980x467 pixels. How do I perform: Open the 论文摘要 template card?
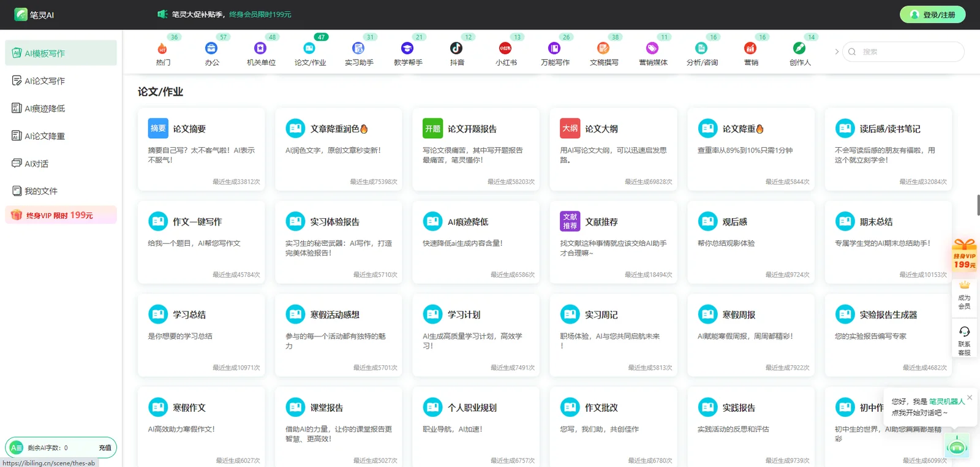[202, 149]
